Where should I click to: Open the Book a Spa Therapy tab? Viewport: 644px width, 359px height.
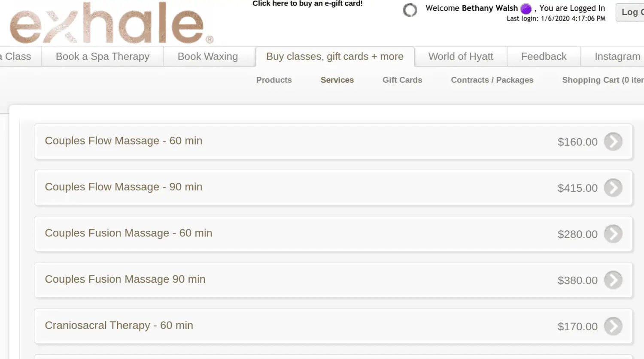[103, 57]
